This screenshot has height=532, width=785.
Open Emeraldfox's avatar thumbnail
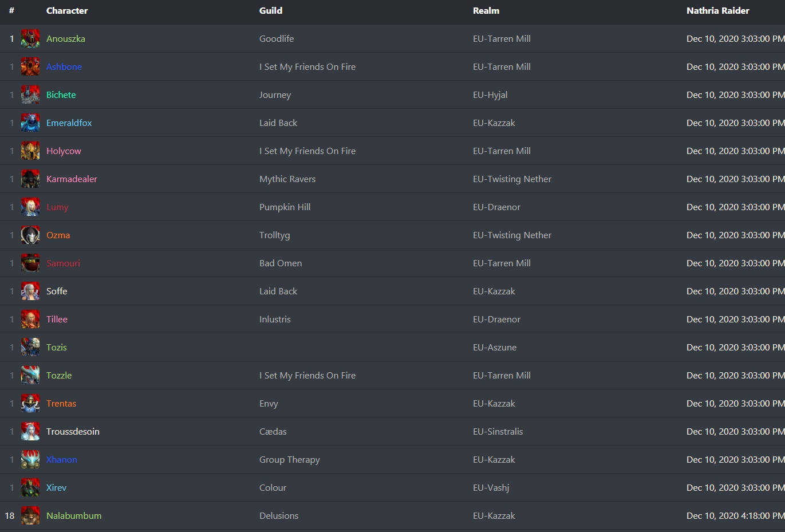click(30, 123)
